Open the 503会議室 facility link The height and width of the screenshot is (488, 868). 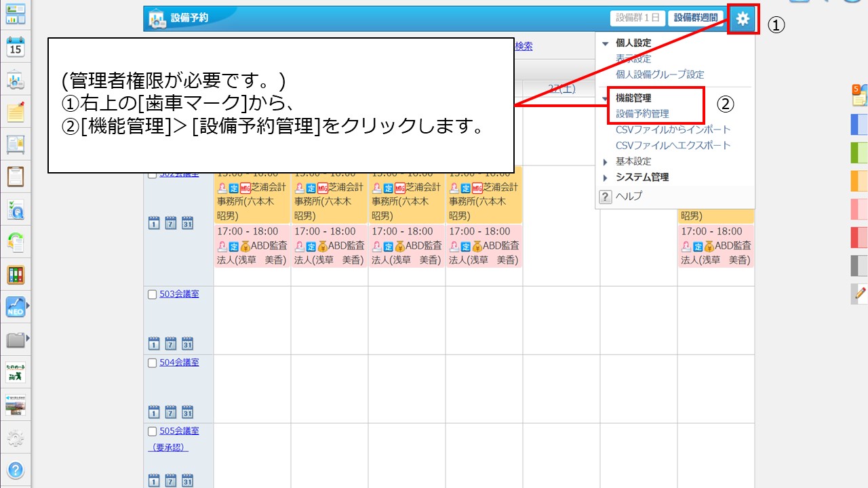[179, 294]
